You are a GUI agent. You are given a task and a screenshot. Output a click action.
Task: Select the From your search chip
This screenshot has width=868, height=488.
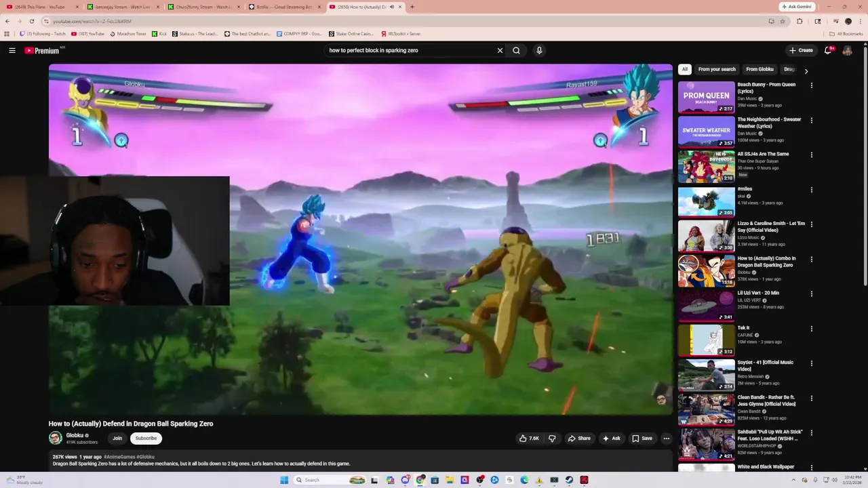pyautogui.click(x=717, y=69)
